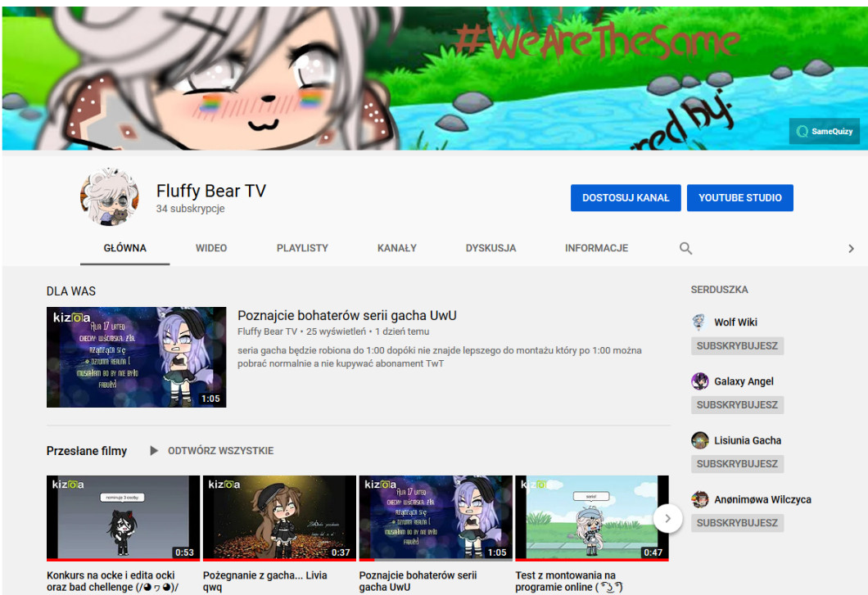Image resolution: width=868 pixels, height=595 pixels.
Task: Open the Playlisty tab
Action: (x=302, y=248)
